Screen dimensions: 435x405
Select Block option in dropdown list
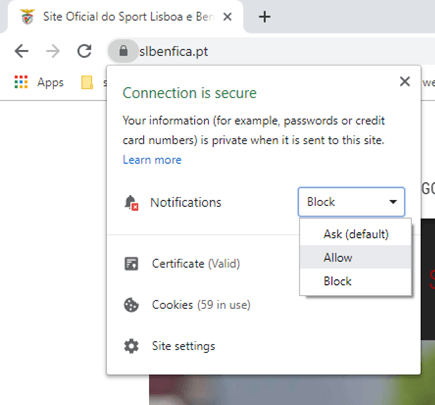pyautogui.click(x=356, y=281)
